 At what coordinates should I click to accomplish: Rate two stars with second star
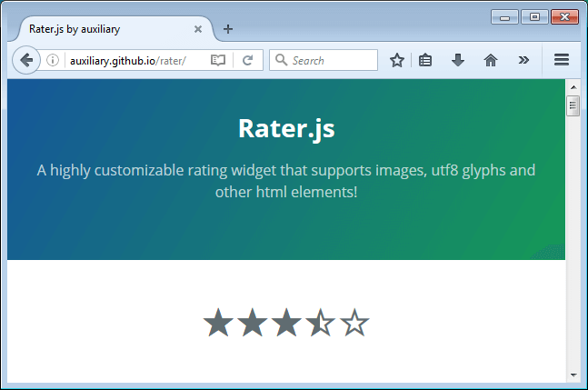tap(253, 322)
